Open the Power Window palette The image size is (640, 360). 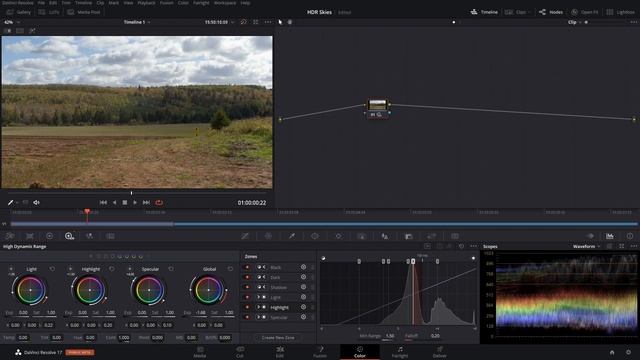click(x=315, y=236)
